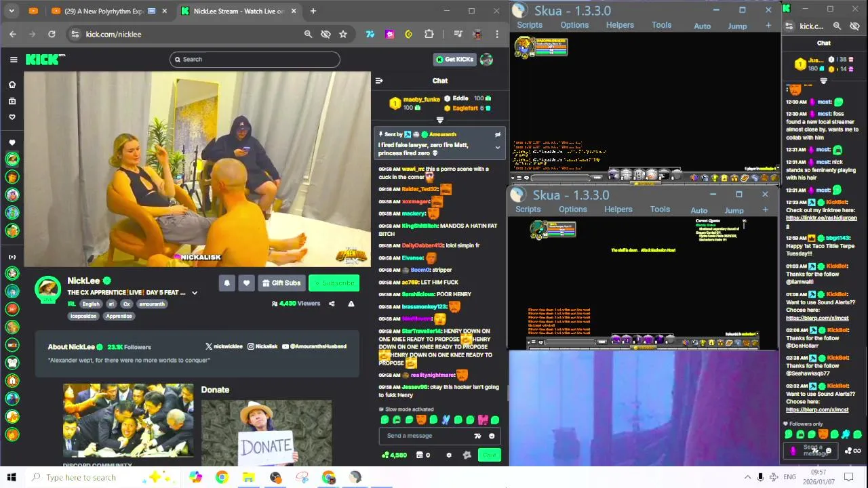Bookmark this page star icon
Viewport: 868px width, 488px height.
click(343, 34)
